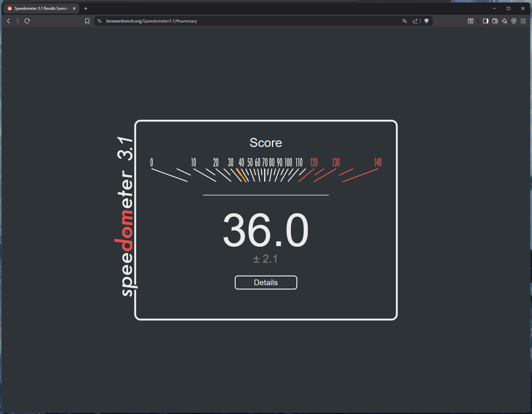Go forward to the next page

pos(18,21)
